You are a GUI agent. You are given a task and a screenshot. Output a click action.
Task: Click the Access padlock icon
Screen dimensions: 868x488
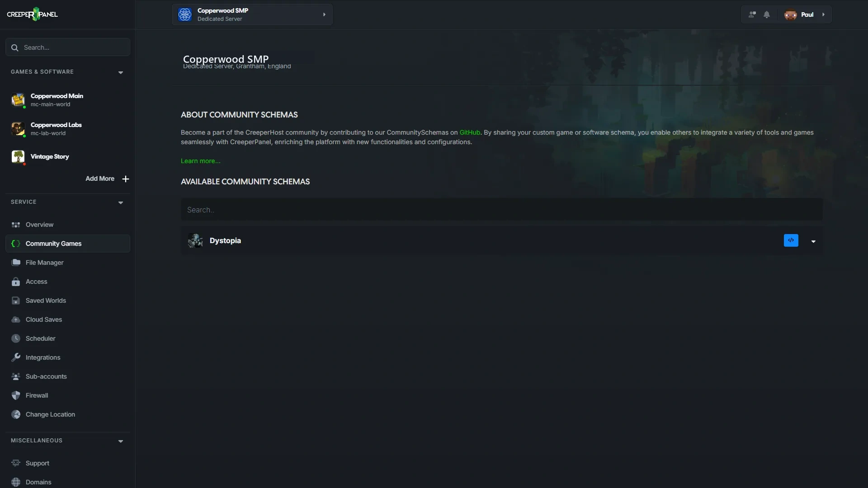point(16,282)
